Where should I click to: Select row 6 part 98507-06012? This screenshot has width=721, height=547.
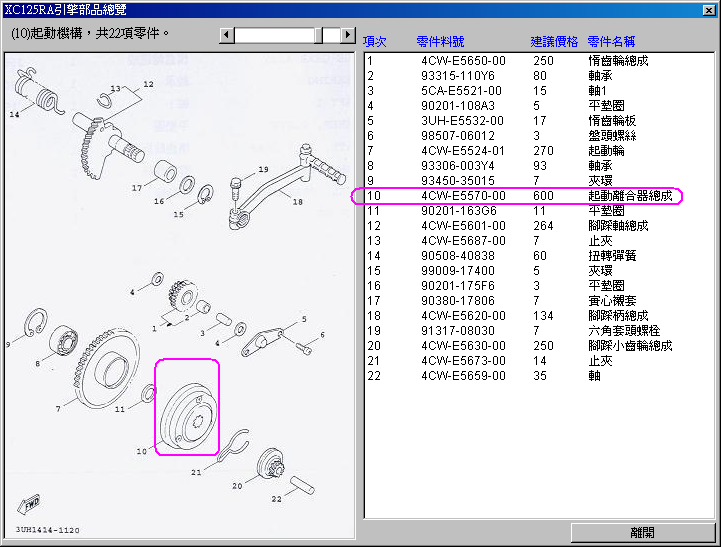point(539,136)
